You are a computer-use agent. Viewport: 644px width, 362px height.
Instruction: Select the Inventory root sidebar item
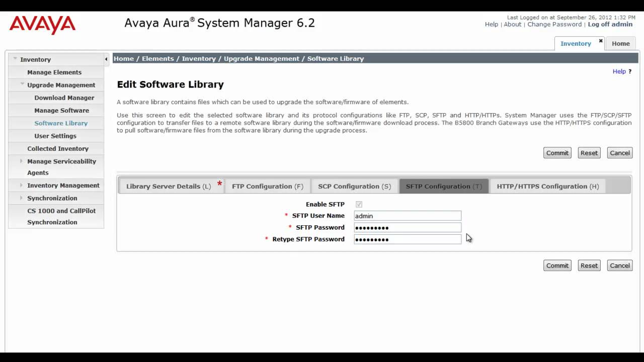35,59
